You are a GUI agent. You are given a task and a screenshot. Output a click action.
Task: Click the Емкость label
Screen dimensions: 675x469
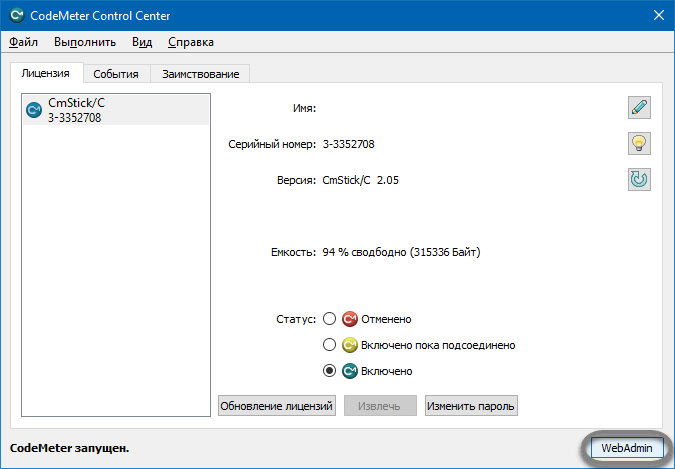coord(294,252)
